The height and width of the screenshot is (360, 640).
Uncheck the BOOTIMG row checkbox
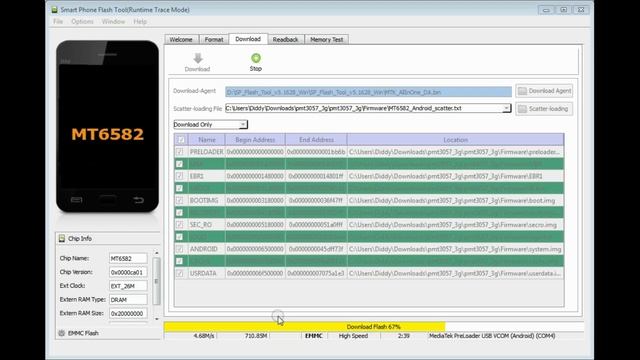[180, 200]
